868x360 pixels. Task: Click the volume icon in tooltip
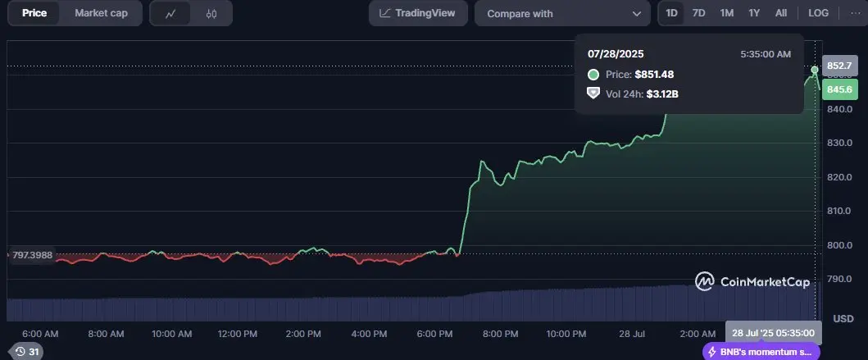(x=593, y=93)
